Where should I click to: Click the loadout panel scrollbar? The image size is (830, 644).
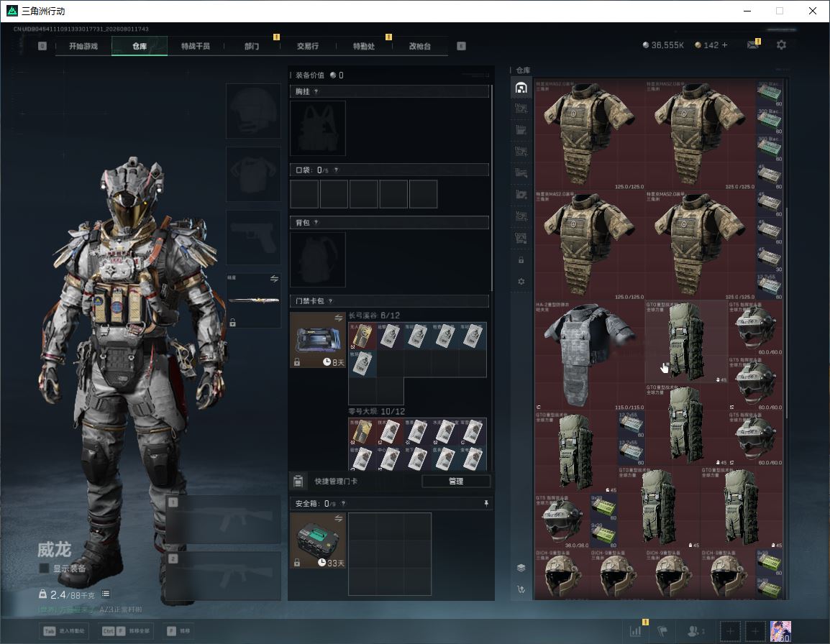[492, 188]
